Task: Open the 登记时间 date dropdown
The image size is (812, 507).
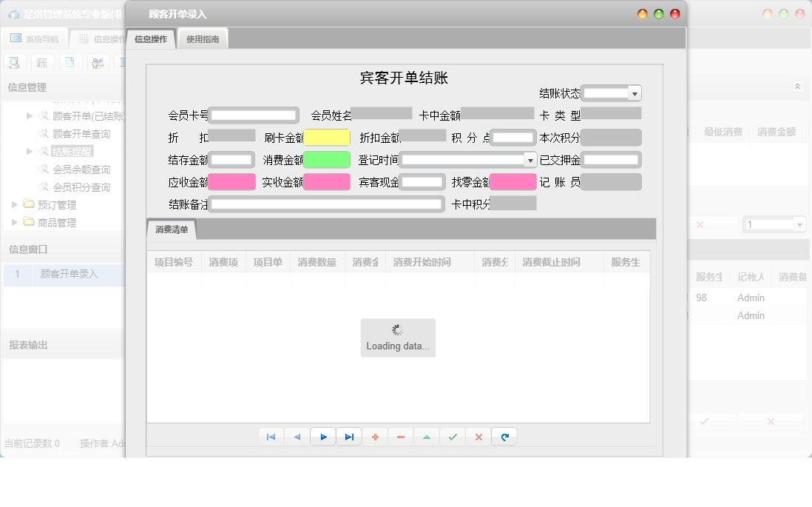Action: point(530,159)
